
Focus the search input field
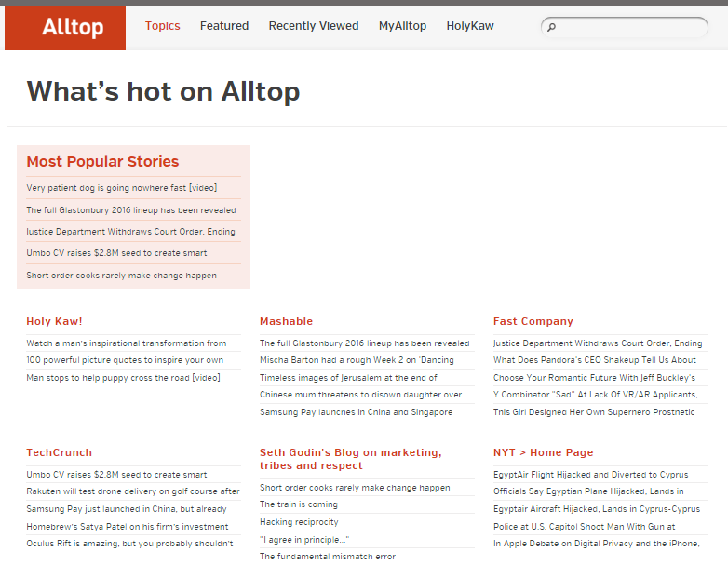pyautogui.click(x=625, y=27)
